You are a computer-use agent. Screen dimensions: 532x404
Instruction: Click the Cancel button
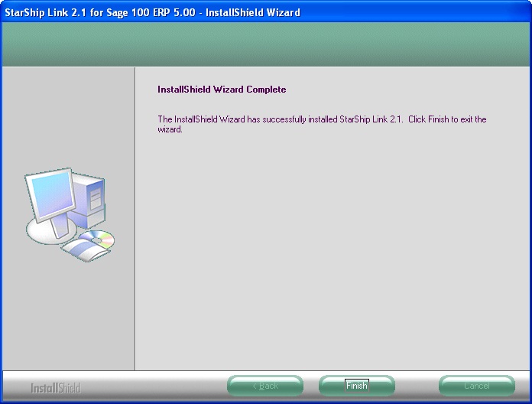coord(477,386)
